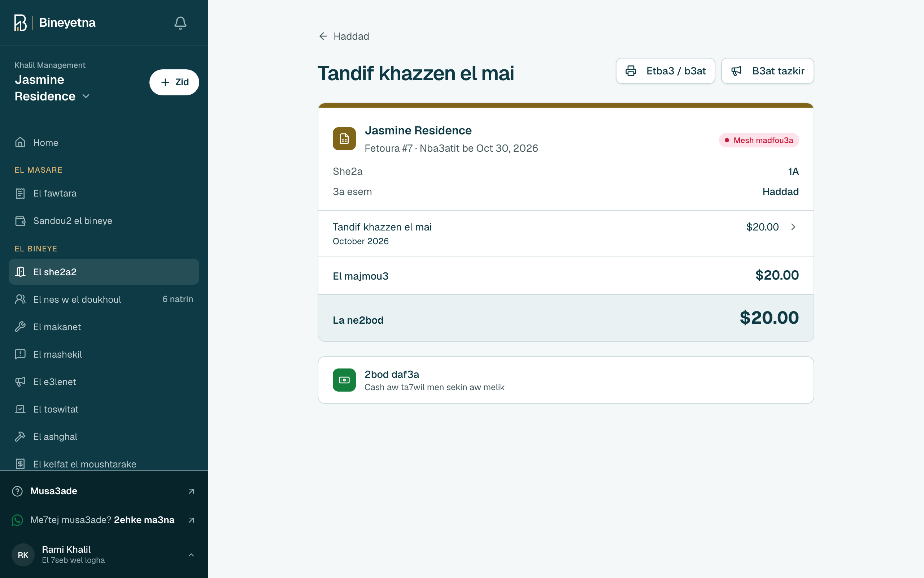The image size is (924, 578).
Task: Click the La ne2bod $20.00 amount
Action: [x=769, y=318]
